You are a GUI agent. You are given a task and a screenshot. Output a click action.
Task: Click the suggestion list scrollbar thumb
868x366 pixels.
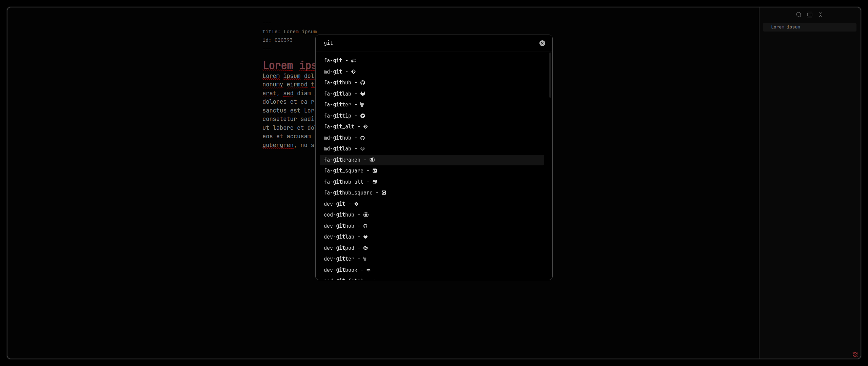tap(550, 75)
